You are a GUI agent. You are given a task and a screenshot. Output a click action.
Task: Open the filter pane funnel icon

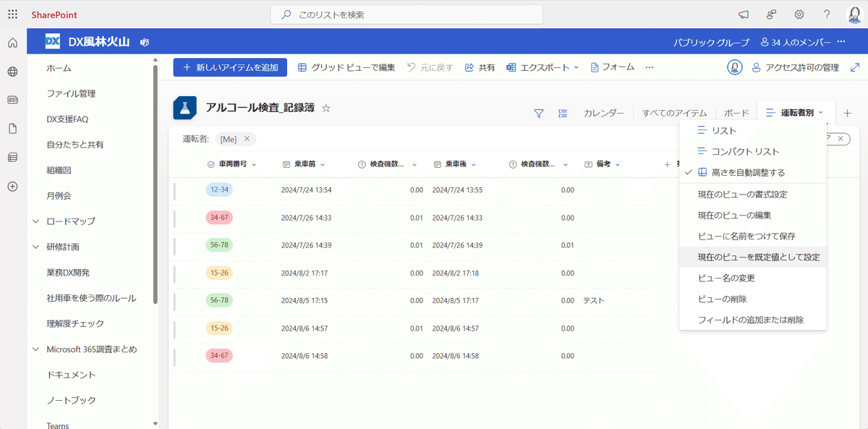coord(538,113)
